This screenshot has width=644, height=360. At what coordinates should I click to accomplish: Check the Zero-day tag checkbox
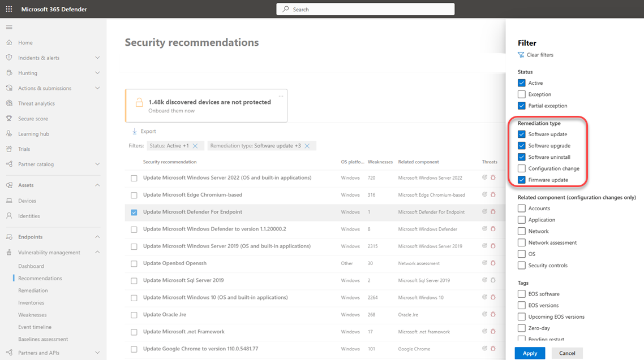522,328
